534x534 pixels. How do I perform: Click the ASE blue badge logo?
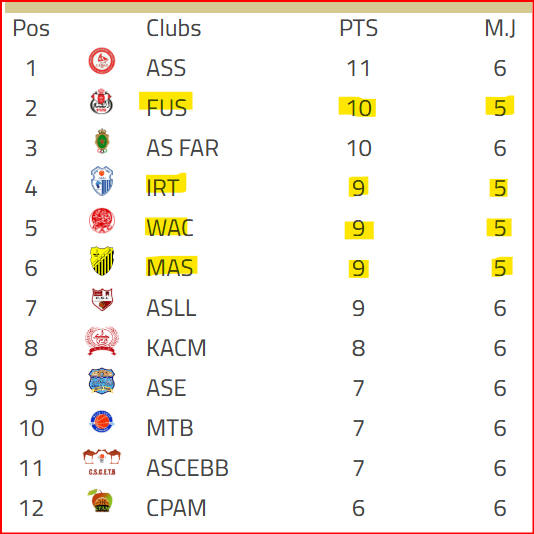pos(101,381)
